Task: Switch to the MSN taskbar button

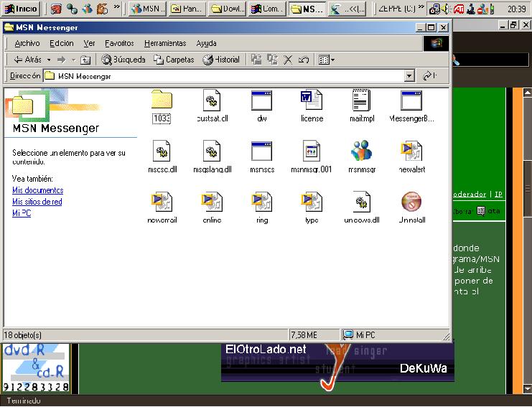Action: tap(148, 9)
